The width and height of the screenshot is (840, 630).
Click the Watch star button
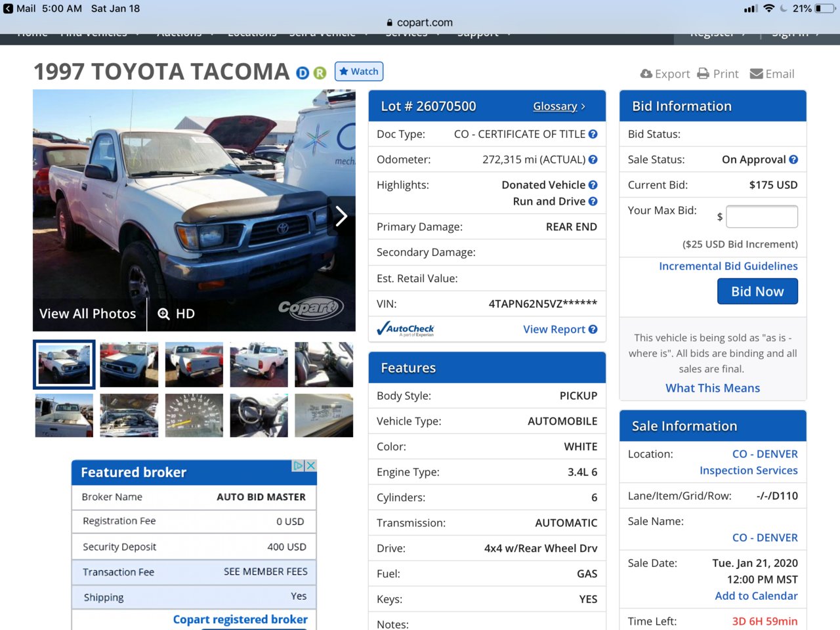[359, 71]
